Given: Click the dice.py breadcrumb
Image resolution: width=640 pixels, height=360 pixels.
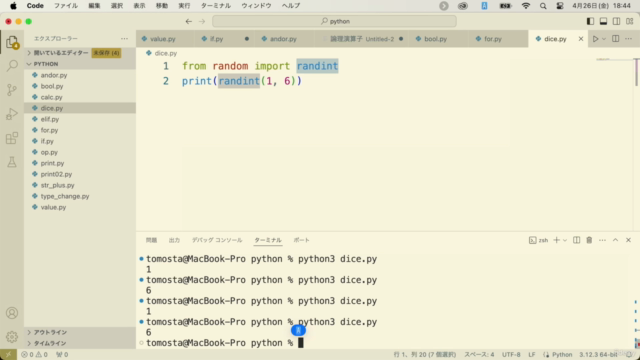Looking at the screenshot, I should point(162,53).
